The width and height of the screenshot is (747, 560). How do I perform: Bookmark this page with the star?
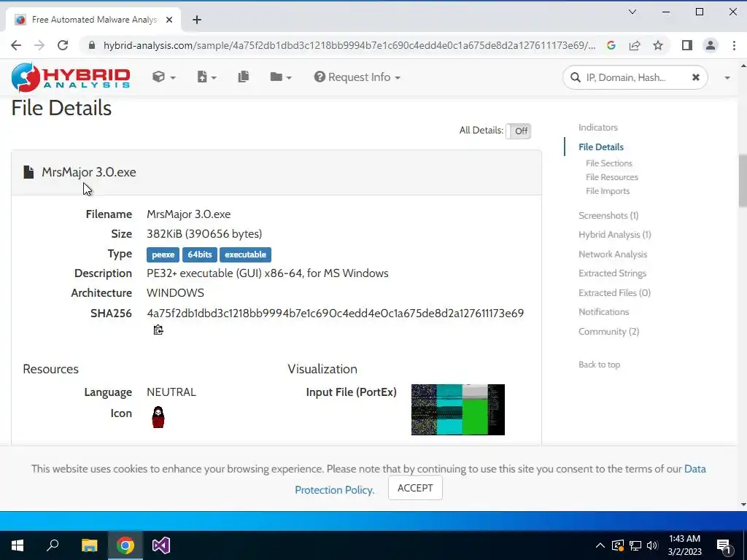(658, 45)
